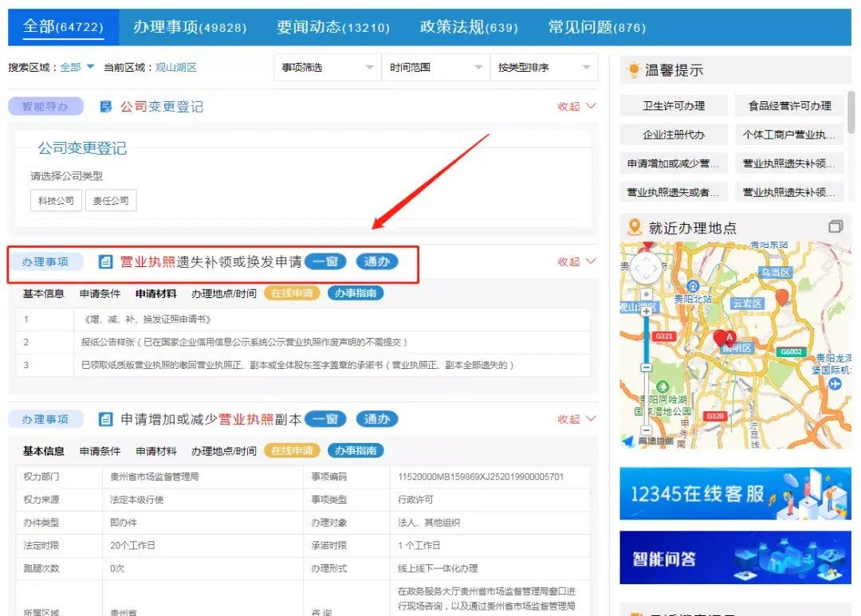Open the 事项筛选 dropdown
The width and height of the screenshot is (861, 616).
[x=327, y=68]
